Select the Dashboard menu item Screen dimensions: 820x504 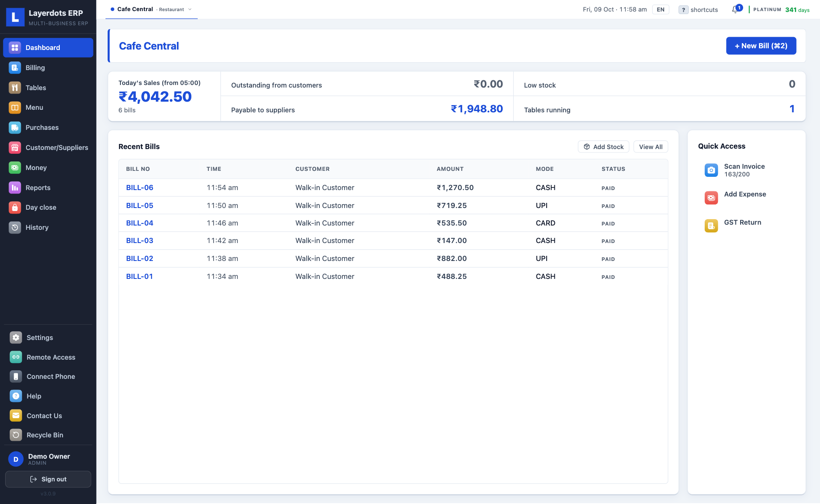(48, 47)
